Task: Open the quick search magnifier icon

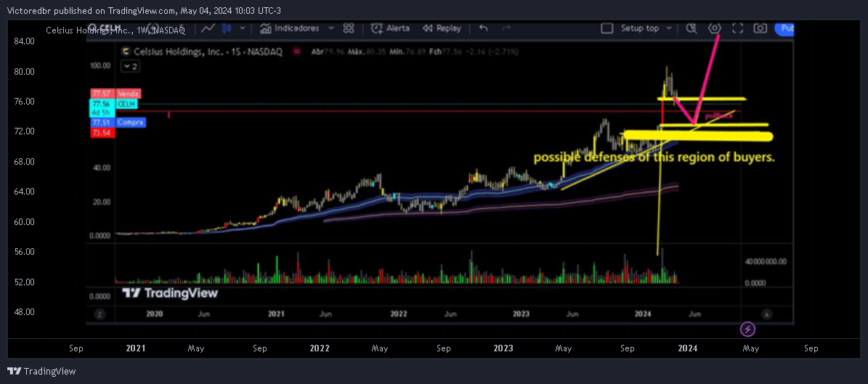Action: [x=691, y=28]
